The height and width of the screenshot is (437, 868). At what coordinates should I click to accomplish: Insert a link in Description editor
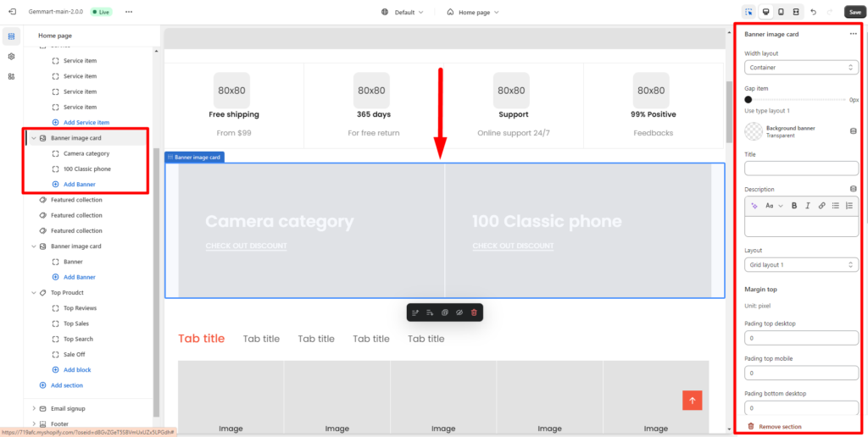tap(822, 205)
